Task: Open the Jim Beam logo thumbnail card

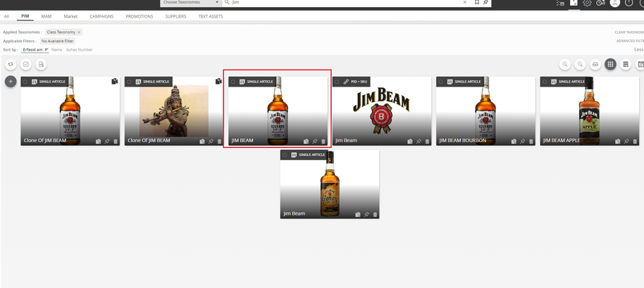Action: [382, 111]
